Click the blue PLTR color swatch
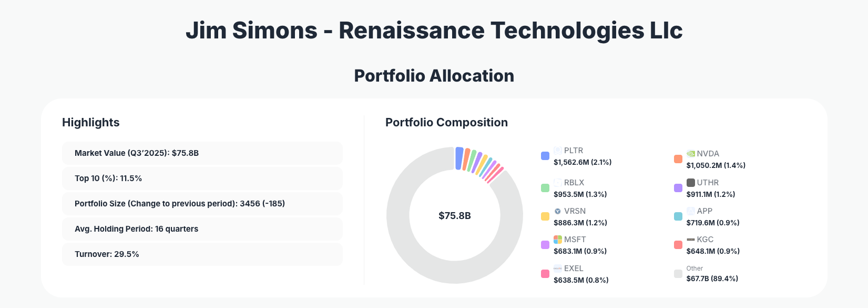Viewport: 868px width, 308px height. (x=544, y=156)
